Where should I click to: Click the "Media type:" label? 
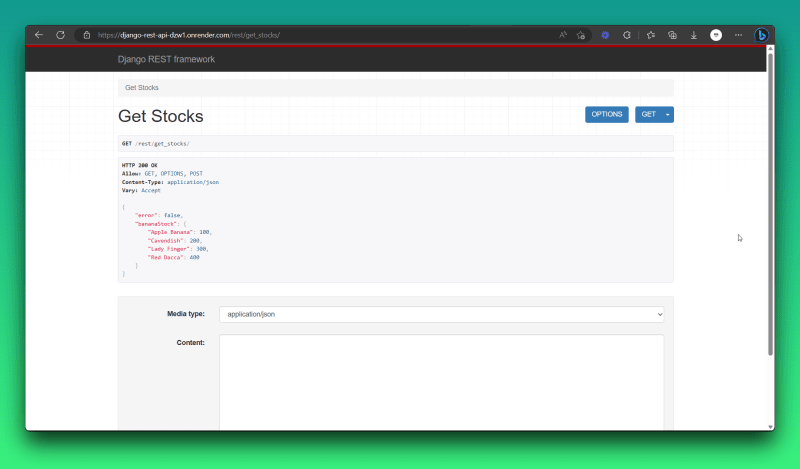(x=186, y=314)
